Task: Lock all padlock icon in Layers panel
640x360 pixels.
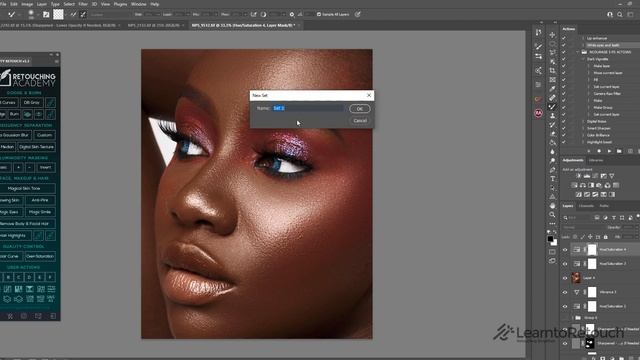Action: coord(606,237)
